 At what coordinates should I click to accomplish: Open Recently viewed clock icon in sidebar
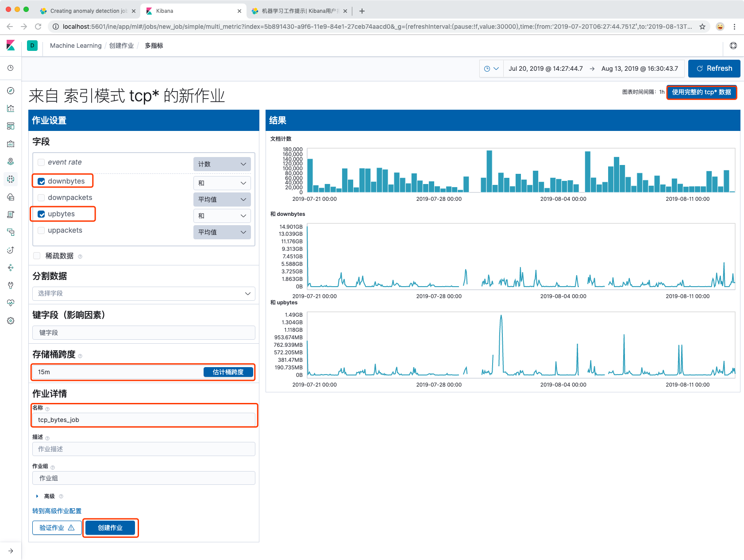(x=11, y=68)
